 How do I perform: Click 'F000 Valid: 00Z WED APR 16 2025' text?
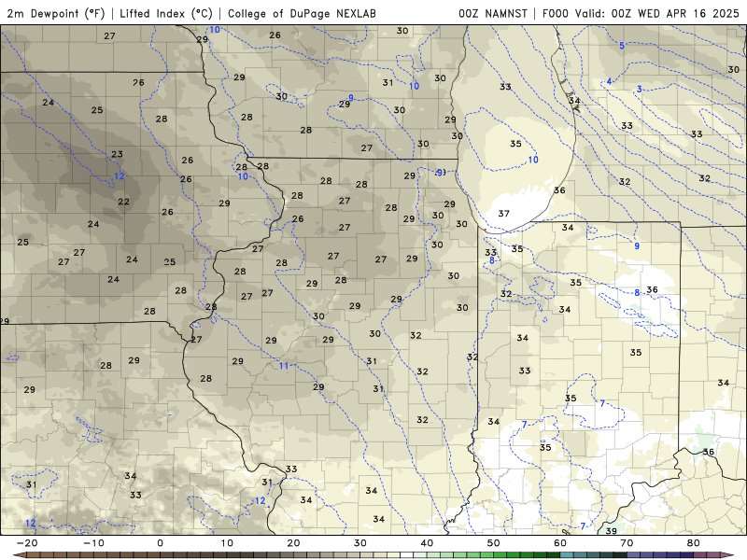pos(641,13)
